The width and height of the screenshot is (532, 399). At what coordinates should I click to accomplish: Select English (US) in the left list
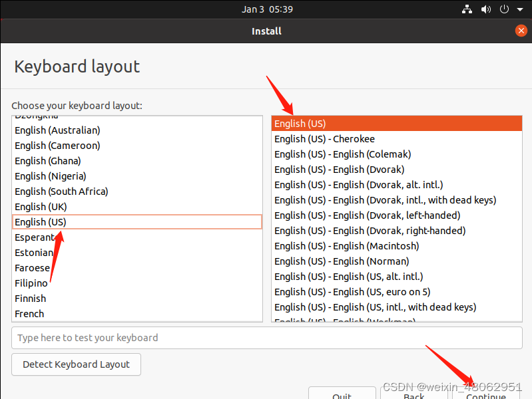pyautogui.click(x=41, y=222)
